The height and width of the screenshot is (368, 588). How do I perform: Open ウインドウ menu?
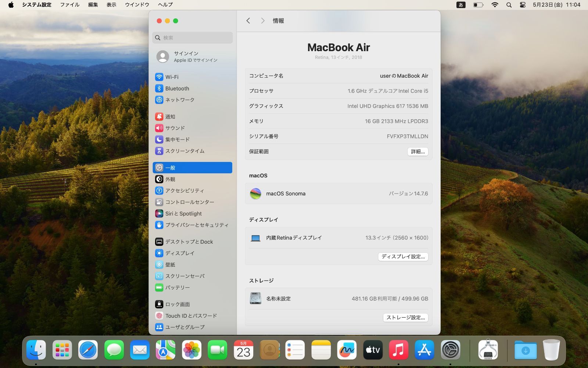click(x=137, y=5)
